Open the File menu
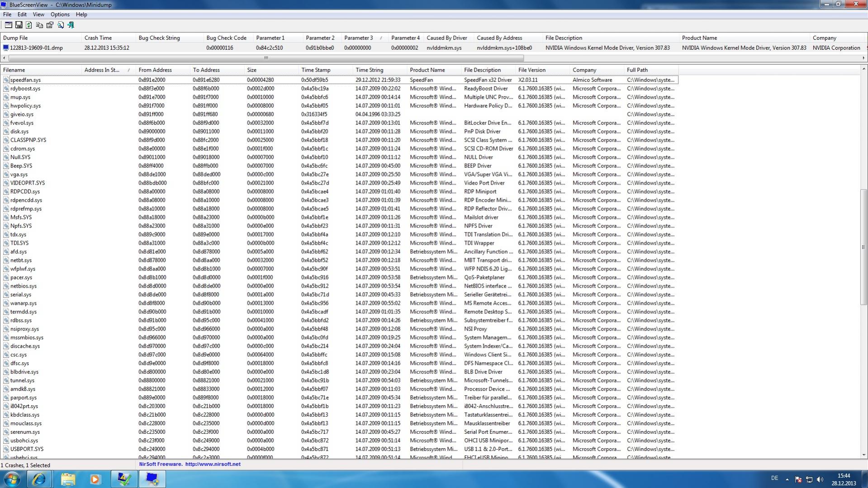868x488 pixels. click(x=7, y=14)
